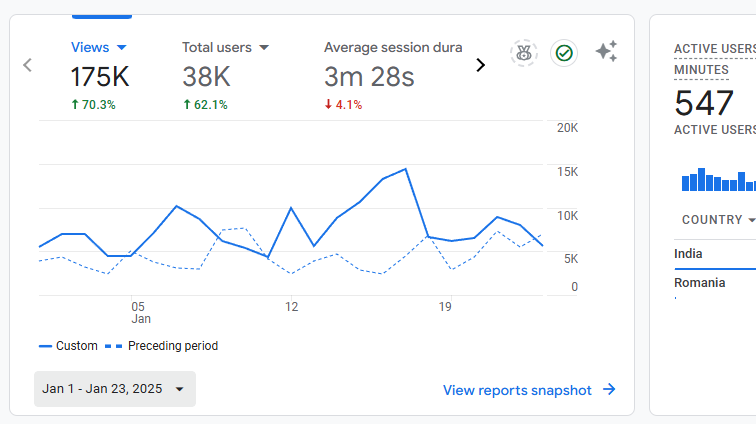
Task: Click the 10K y-axis label
Action: pos(567,216)
